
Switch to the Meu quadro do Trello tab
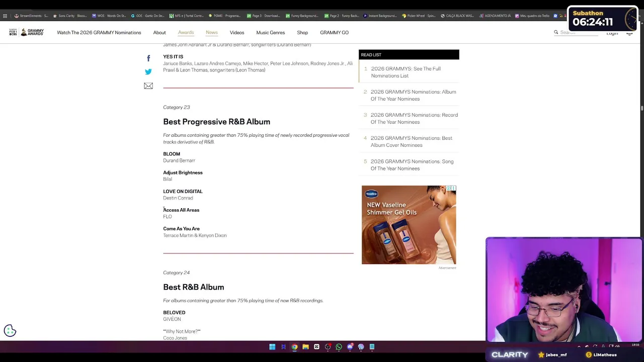point(532,16)
